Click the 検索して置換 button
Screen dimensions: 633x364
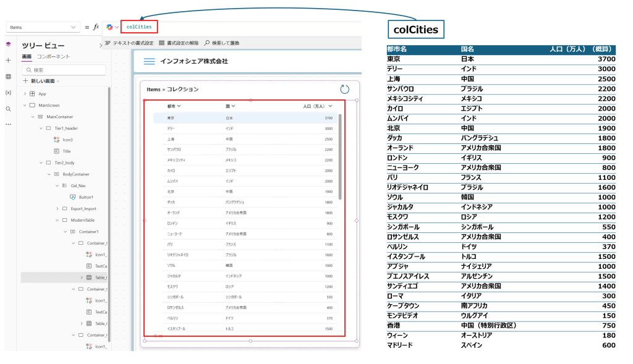(221, 43)
